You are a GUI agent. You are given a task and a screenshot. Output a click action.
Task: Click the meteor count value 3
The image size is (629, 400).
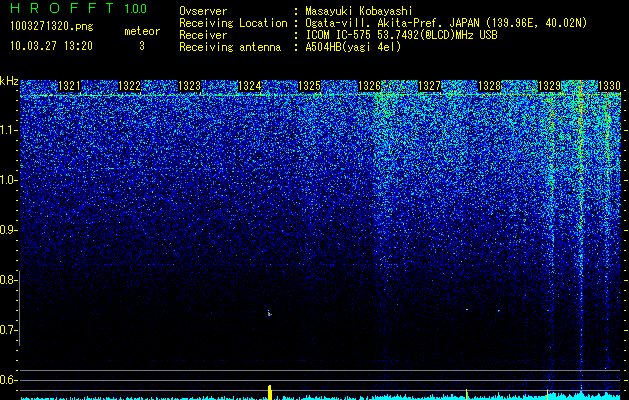pyautogui.click(x=142, y=46)
